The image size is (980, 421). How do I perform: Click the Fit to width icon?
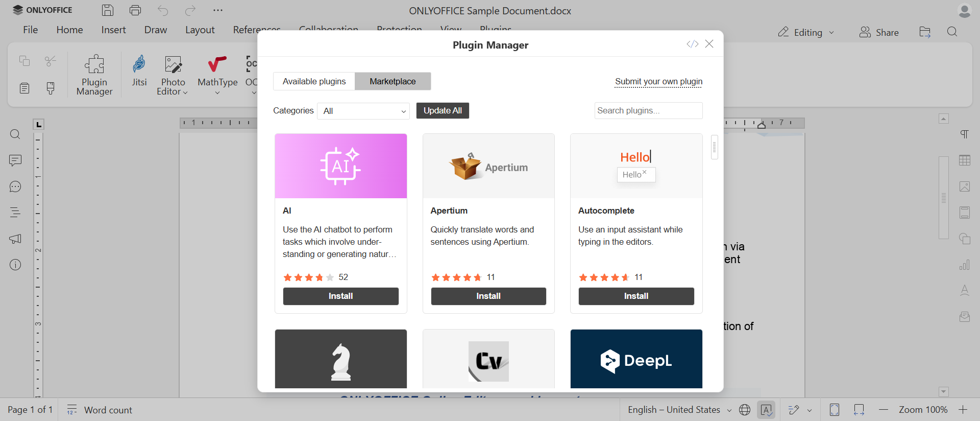859,410
